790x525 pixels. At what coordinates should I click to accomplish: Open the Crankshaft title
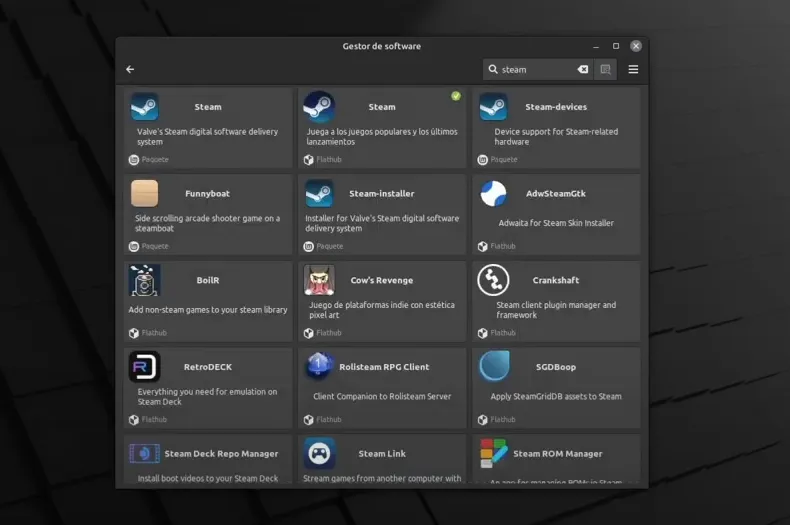coord(556,280)
